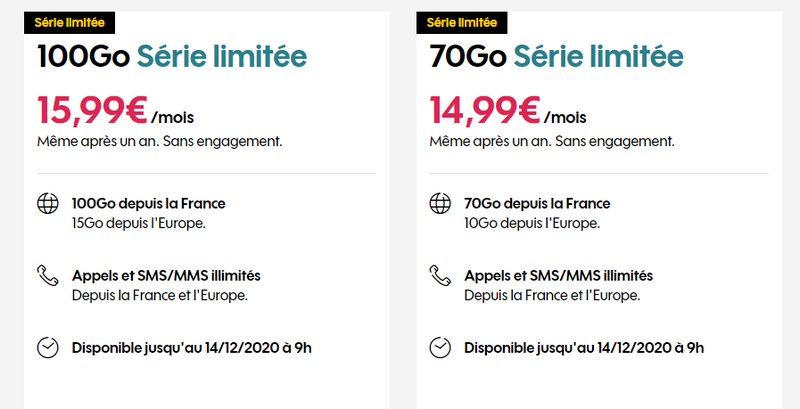Select the 14,99€ per month price
This screenshot has width=800, height=409.
tap(491, 109)
